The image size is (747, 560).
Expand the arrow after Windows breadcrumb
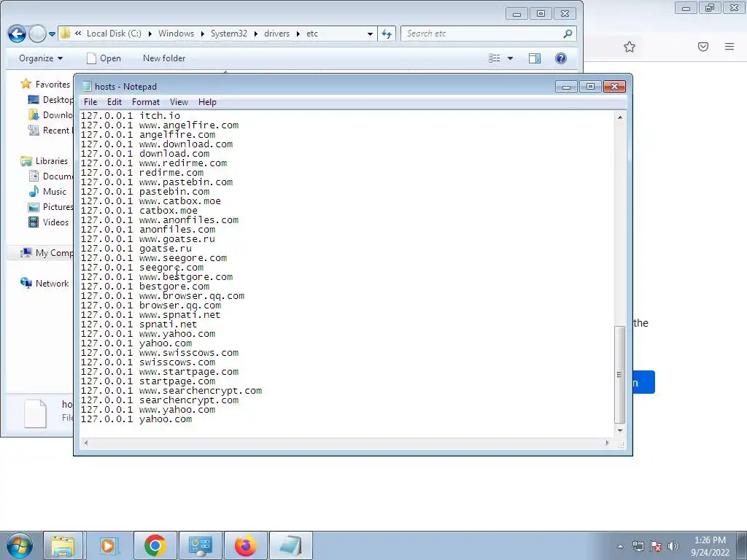(x=203, y=34)
